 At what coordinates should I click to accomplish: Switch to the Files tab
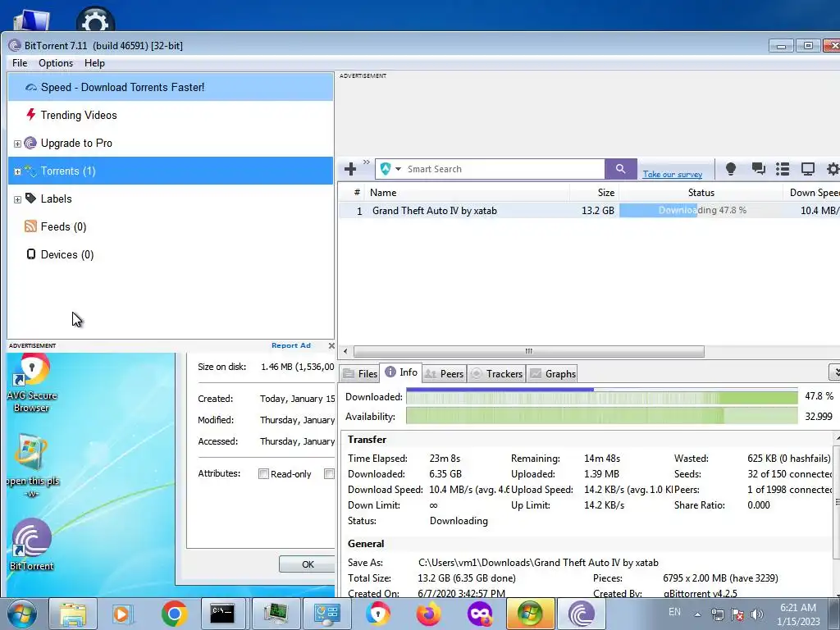pos(359,374)
